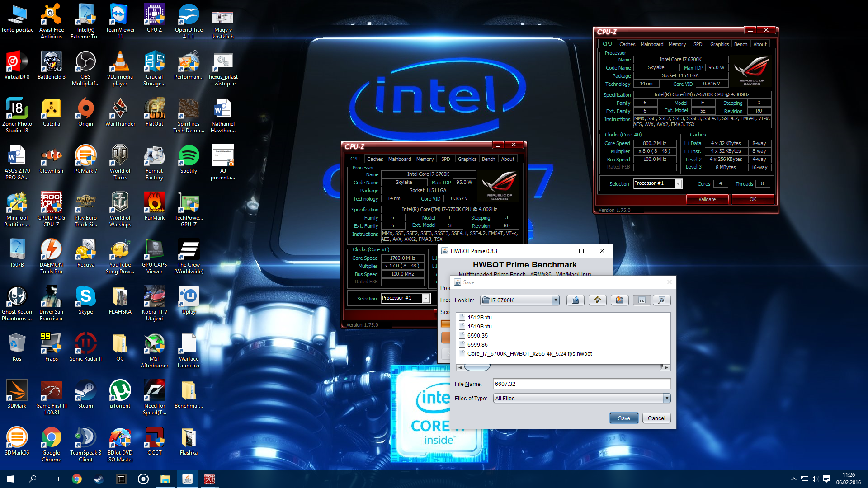Open Bench tab in top-right CPU-Z window
This screenshot has width=868, height=488.
(741, 44)
